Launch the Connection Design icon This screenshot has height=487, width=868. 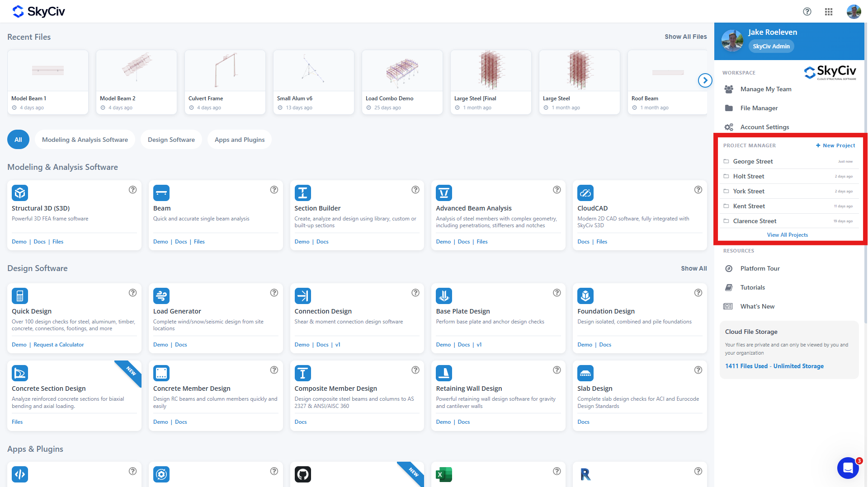point(303,296)
